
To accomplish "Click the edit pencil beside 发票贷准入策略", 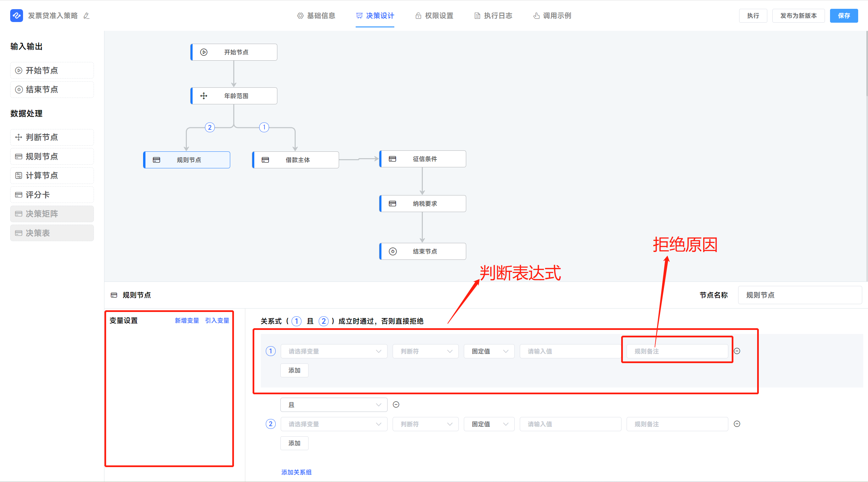I will tap(86, 16).
